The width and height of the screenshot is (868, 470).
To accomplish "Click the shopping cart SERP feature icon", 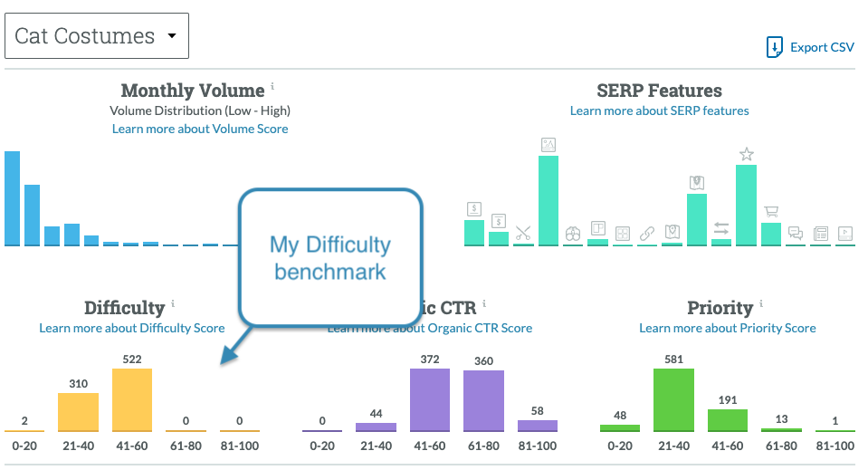I will [x=771, y=212].
